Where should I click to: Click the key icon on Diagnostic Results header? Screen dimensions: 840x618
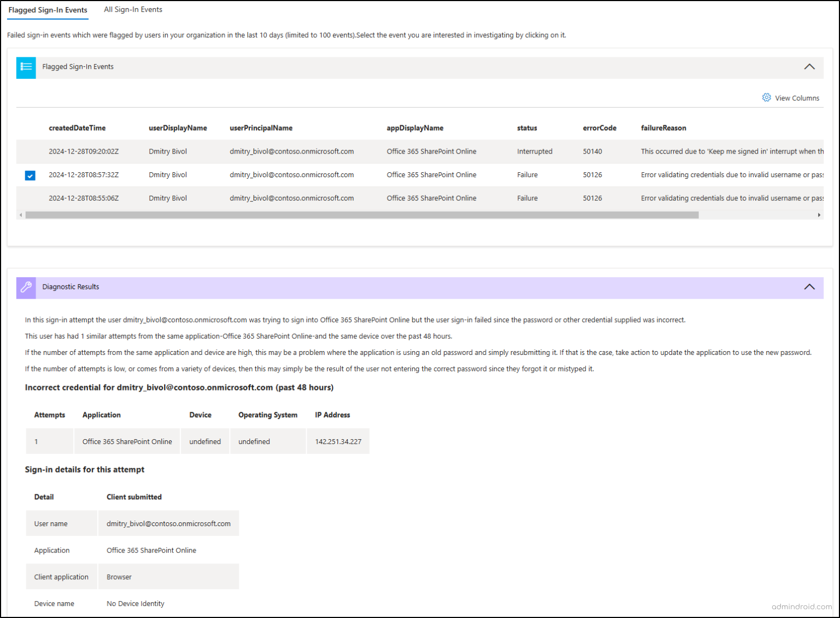click(26, 287)
